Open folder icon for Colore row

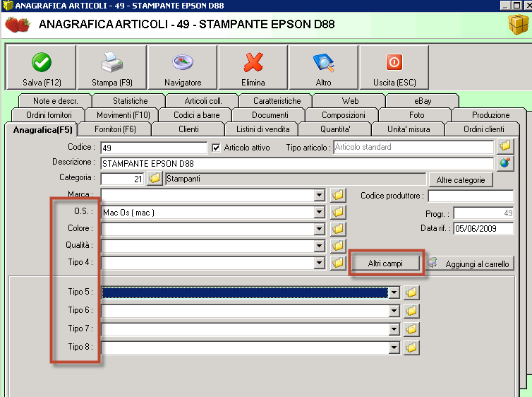coord(338,229)
